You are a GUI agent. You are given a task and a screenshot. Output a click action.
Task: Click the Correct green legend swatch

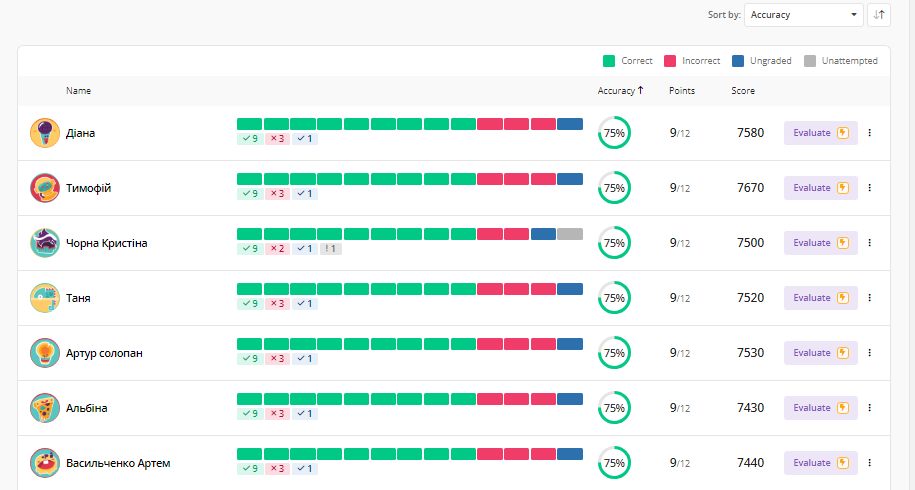609,61
